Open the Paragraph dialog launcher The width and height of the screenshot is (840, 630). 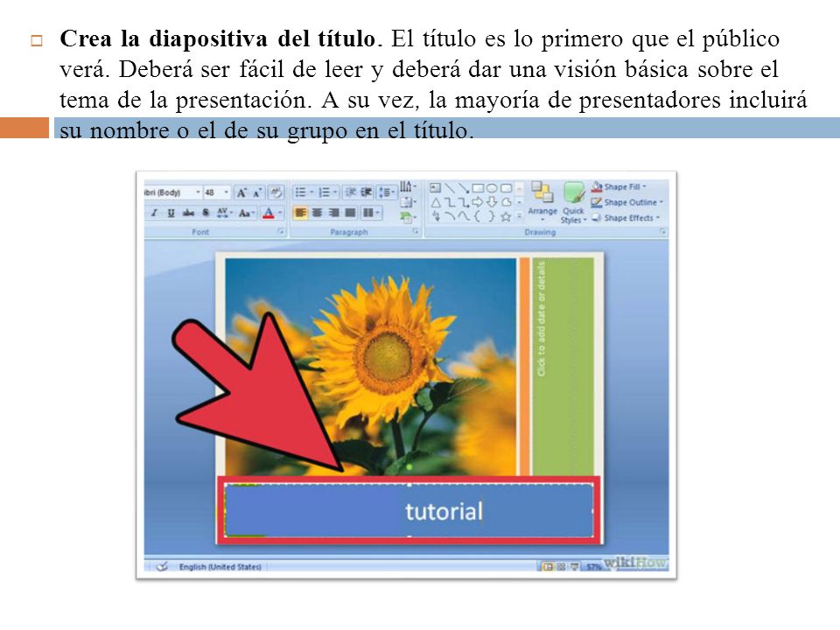click(416, 232)
